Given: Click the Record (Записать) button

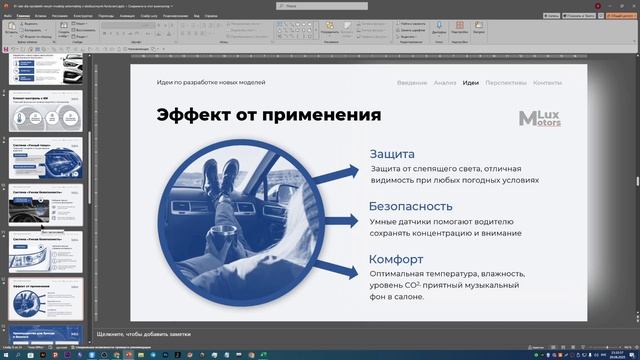Looking at the screenshot, I should 551,16.
